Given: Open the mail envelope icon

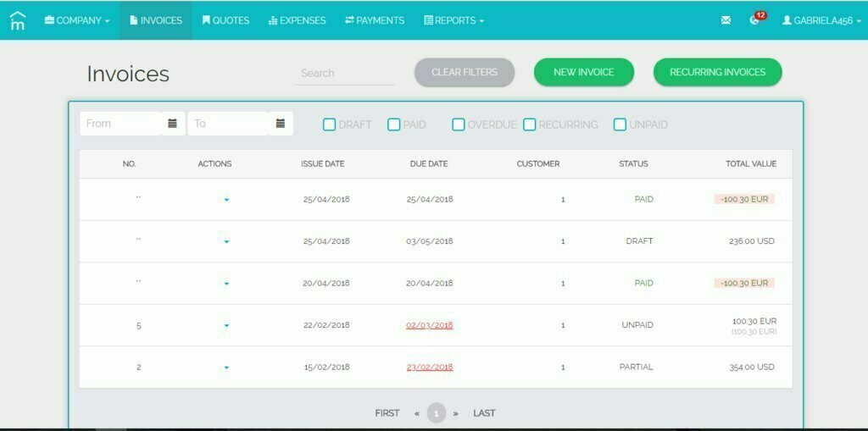Looking at the screenshot, I should pyautogui.click(x=726, y=20).
